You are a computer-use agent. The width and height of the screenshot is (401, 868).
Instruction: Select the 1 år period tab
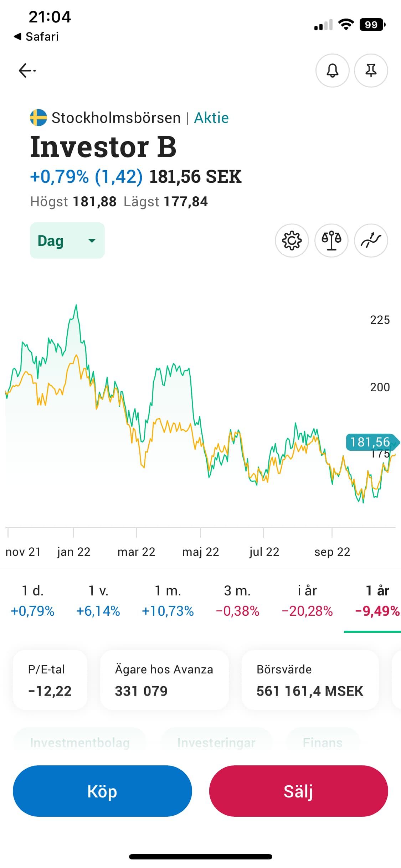(x=377, y=601)
